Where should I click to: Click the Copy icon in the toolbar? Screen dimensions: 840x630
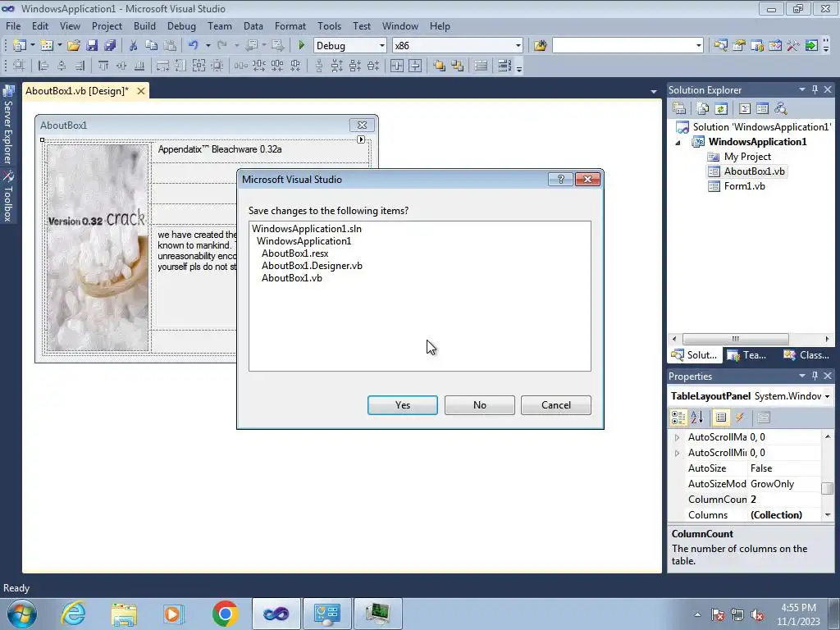coord(152,46)
